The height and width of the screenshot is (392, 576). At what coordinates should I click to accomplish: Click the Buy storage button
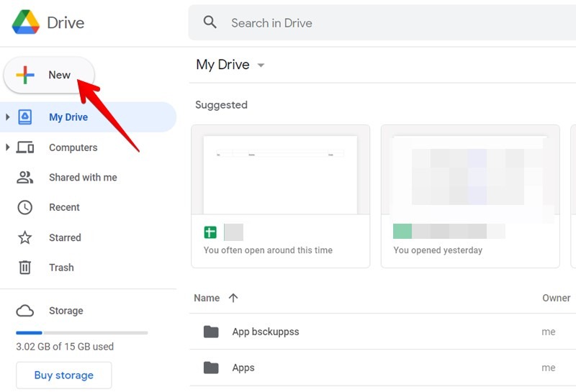[x=64, y=375]
